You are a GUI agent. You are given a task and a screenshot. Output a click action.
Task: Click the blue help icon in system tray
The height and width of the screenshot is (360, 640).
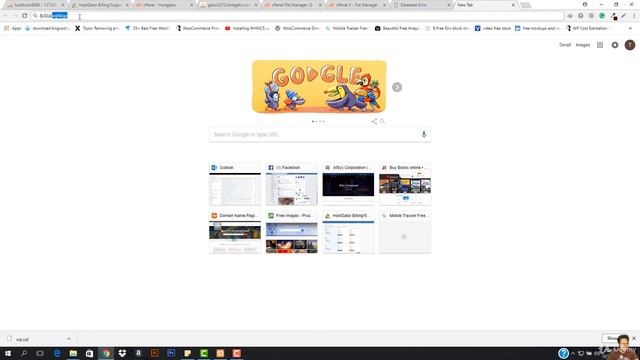coord(563,353)
